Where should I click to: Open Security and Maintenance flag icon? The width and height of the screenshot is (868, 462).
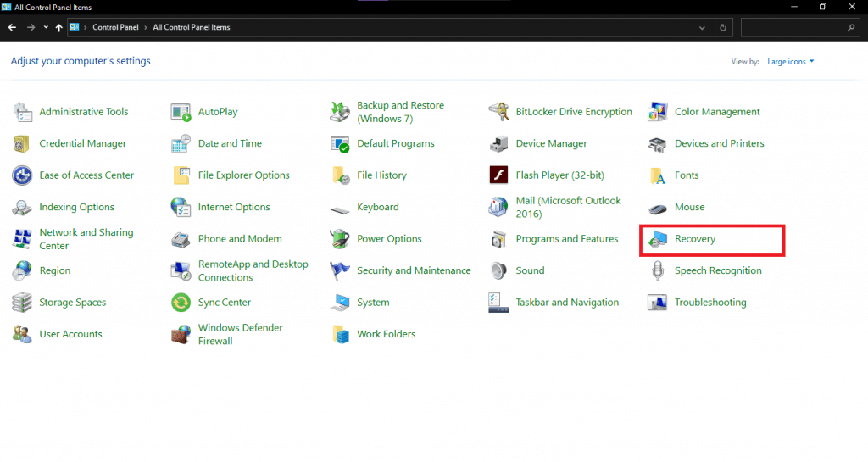coord(339,270)
